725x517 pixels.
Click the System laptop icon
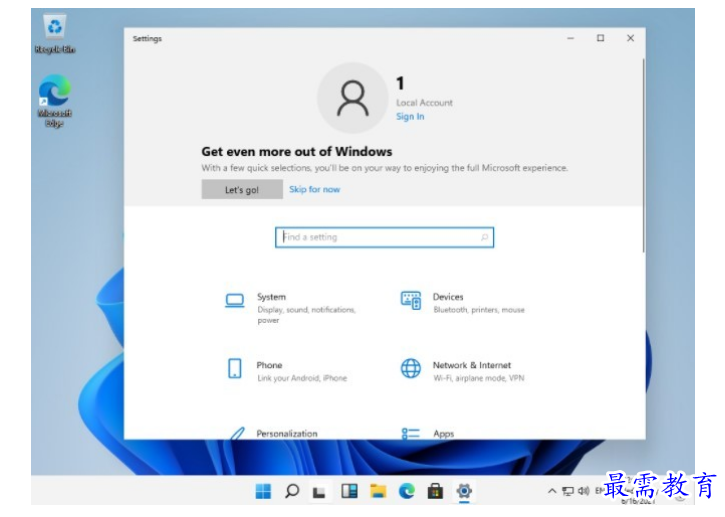click(235, 301)
